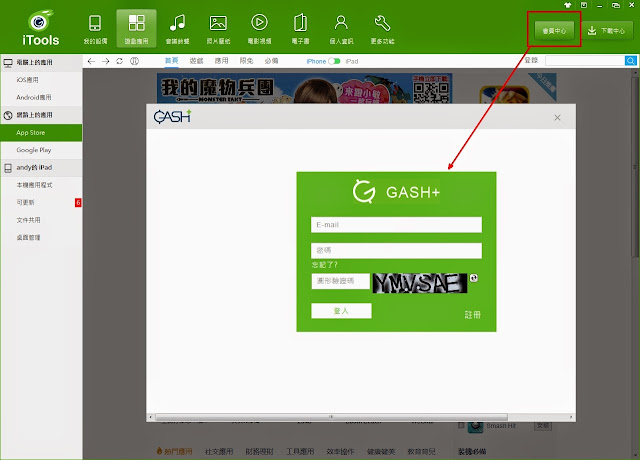Click the 註冊 register link
The width and height of the screenshot is (640, 460).
click(472, 315)
